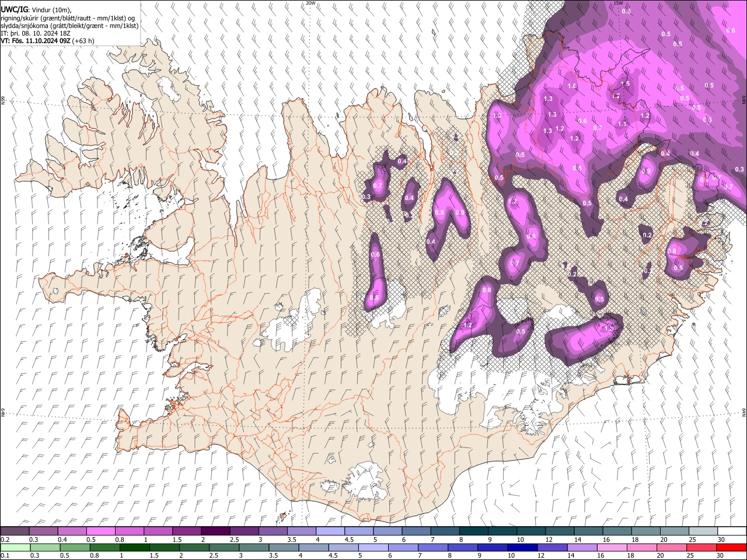Click the deep blue rain swatch between 10 and 12
The height and width of the screenshot is (560, 747).
click(523, 548)
